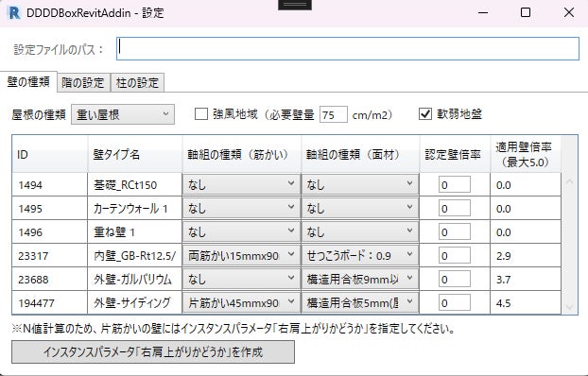Click the table scrollbar down arrow
588x376 pixels.
pyautogui.click(x=569, y=307)
